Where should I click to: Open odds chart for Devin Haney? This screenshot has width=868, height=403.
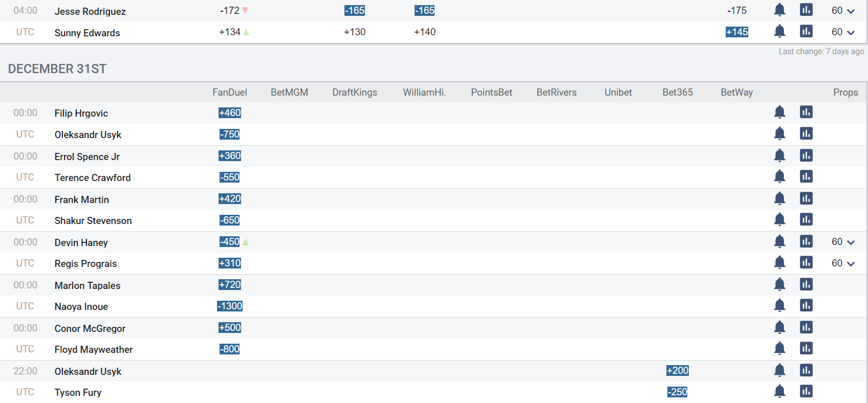click(806, 241)
